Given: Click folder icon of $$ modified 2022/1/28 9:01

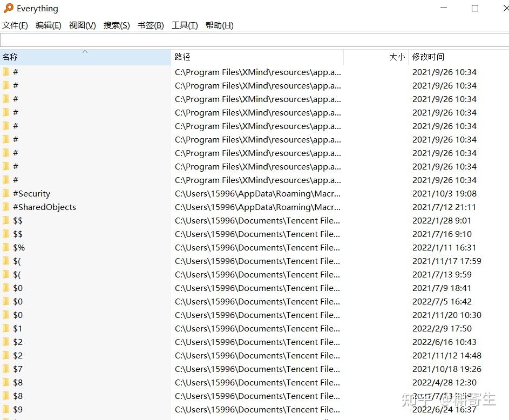Looking at the screenshot, I should [6, 221].
